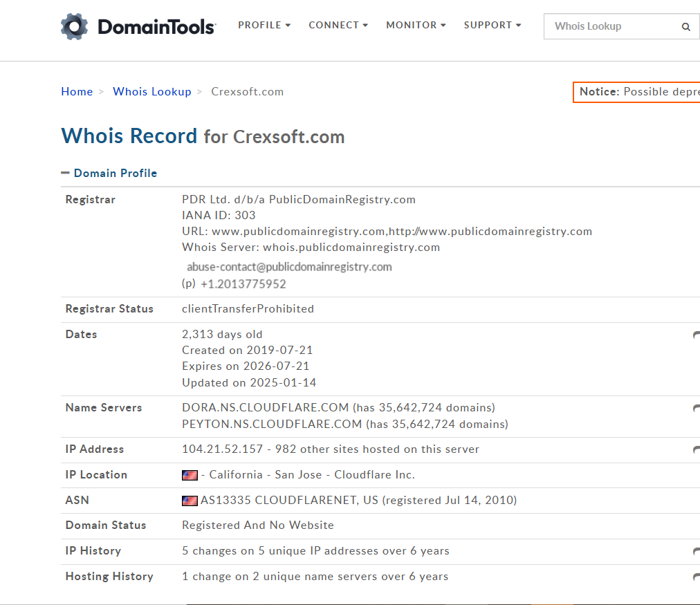
Task: Open the PROFILE dropdown menu
Action: (264, 25)
